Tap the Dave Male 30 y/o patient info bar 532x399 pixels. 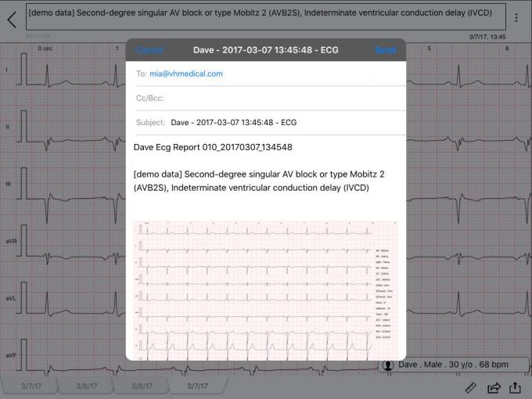(x=453, y=365)
